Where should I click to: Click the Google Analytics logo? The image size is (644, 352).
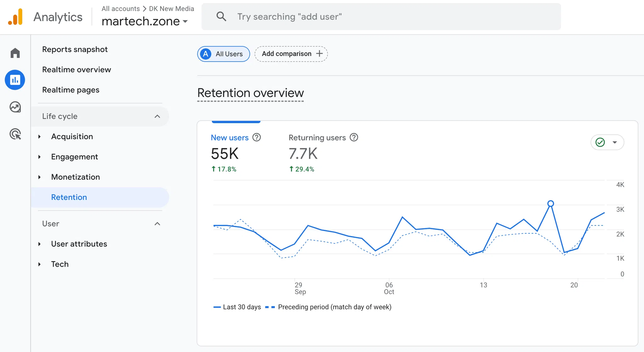[x=15, y=17]
